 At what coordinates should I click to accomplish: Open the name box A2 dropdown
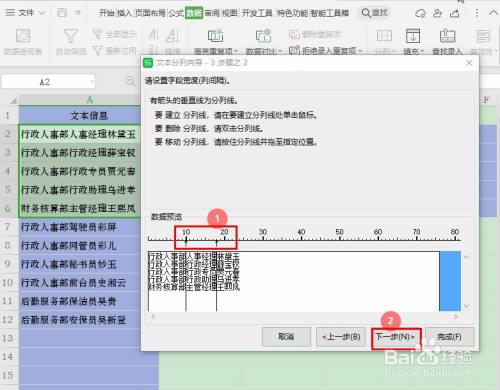pyautogui.click(x=91, y=82)
